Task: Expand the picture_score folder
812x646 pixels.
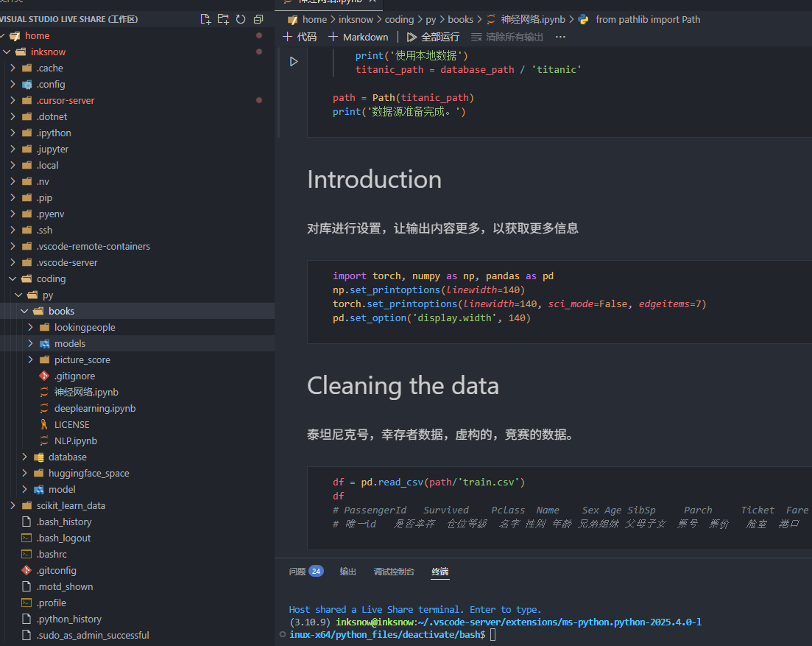Action: click(x=31, y=359)
